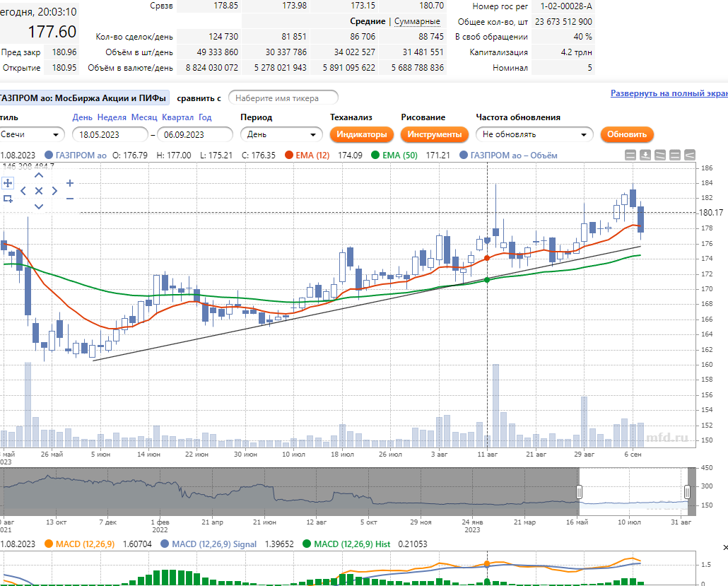This screenshot has width=728, height=586.
Task: Focus the Наберите имя тикера input
Action: 283,98
